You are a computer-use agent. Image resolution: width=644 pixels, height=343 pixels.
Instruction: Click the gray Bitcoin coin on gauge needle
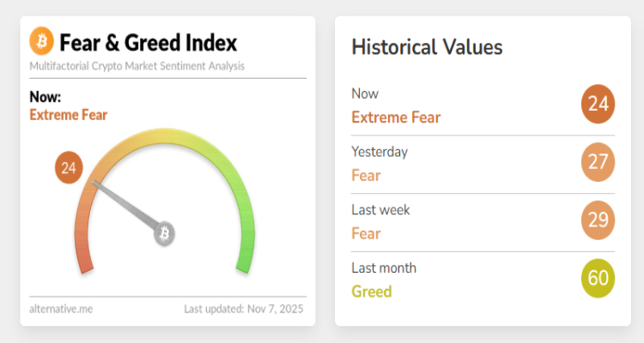pyautogui.click(x=164, y=233)
